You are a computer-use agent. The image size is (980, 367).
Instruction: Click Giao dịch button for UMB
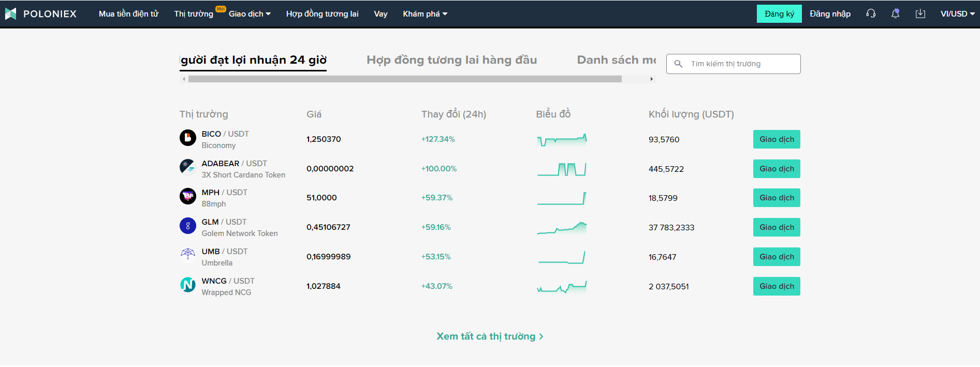(x=777, y=257)
